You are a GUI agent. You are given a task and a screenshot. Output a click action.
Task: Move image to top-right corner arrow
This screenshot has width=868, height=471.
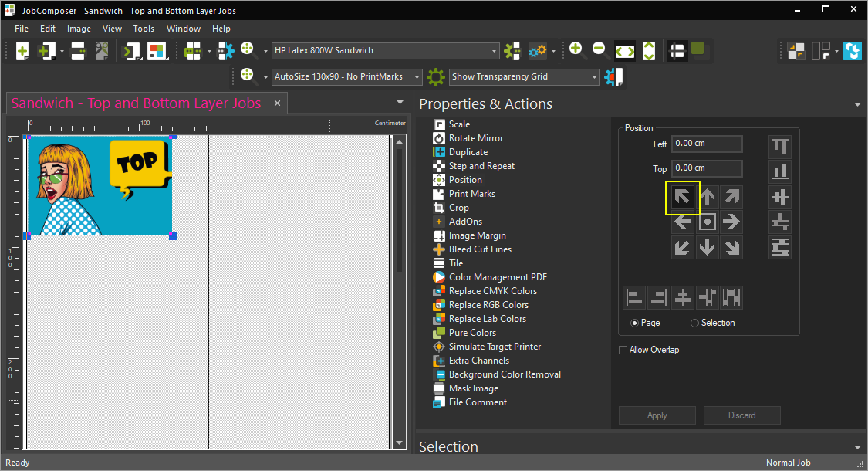point(732,197)
